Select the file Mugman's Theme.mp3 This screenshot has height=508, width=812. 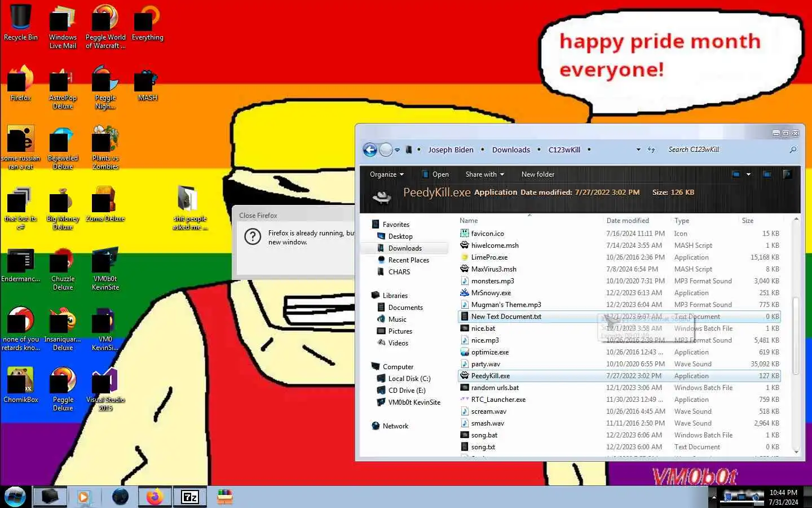pyautogui.click(x=620, y=304)
